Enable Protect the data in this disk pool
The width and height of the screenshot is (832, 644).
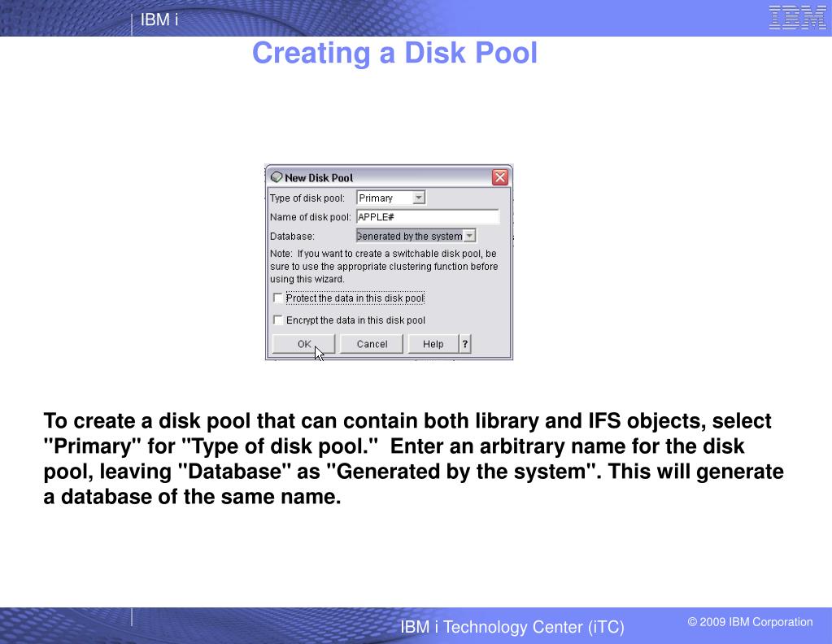[x=277, y=298]
